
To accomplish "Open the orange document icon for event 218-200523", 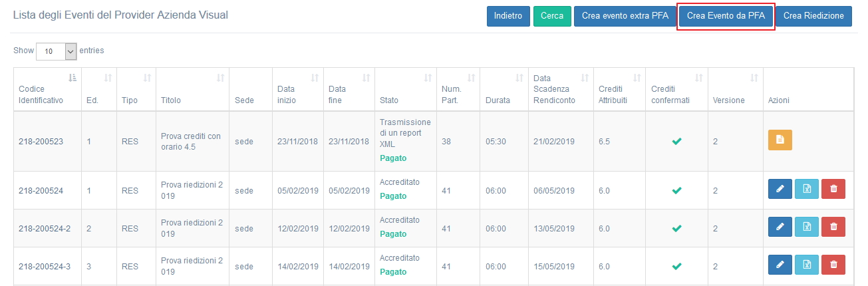I will [x=780, y=140].
